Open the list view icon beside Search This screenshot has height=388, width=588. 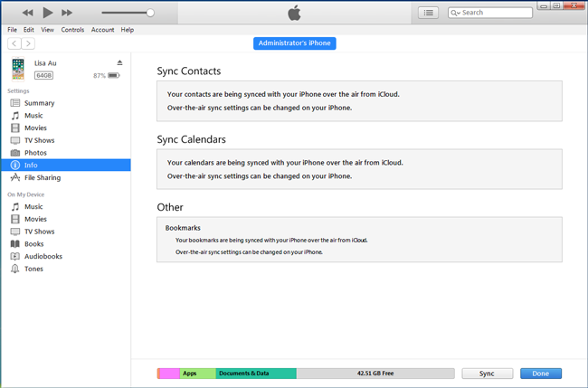tap(428, 13)
